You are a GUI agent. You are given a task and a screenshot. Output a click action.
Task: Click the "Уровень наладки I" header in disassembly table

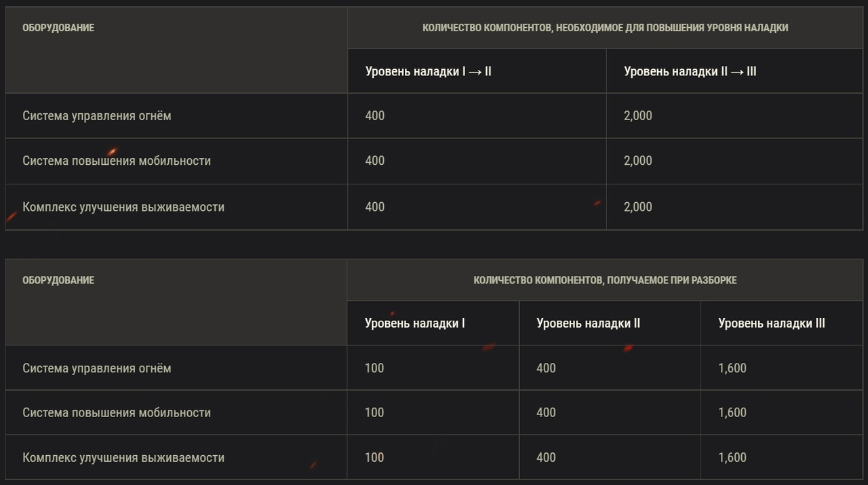pos(414,324)
